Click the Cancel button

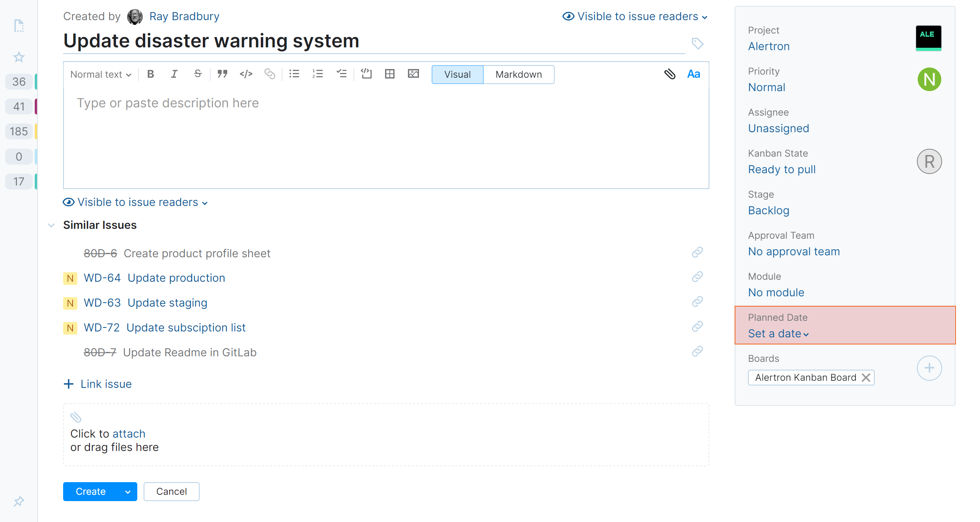pos(171,492)
